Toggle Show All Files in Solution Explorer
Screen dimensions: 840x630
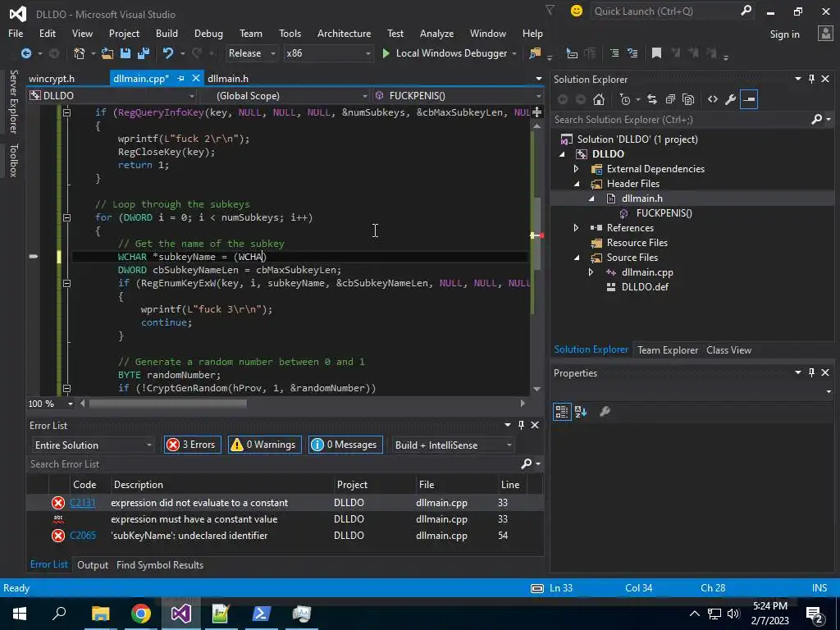(x=688, y=99)
